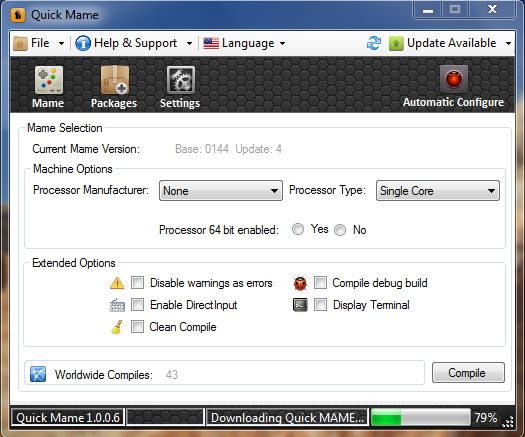This screenshot has width=525, height=437.
Task: Check Compile debug build checkbox
Action: click(320, 283)
